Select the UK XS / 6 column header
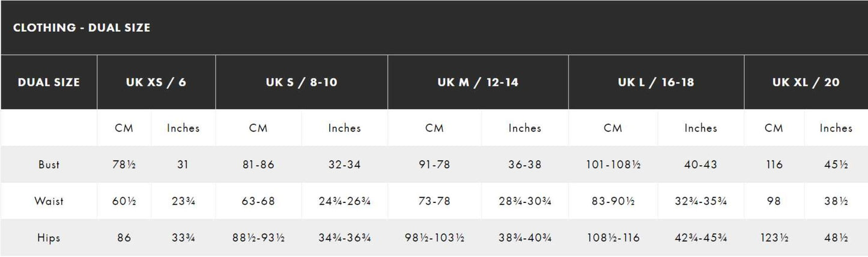The height and width of the screenshot is (257, 868). [x=156, y=82]
